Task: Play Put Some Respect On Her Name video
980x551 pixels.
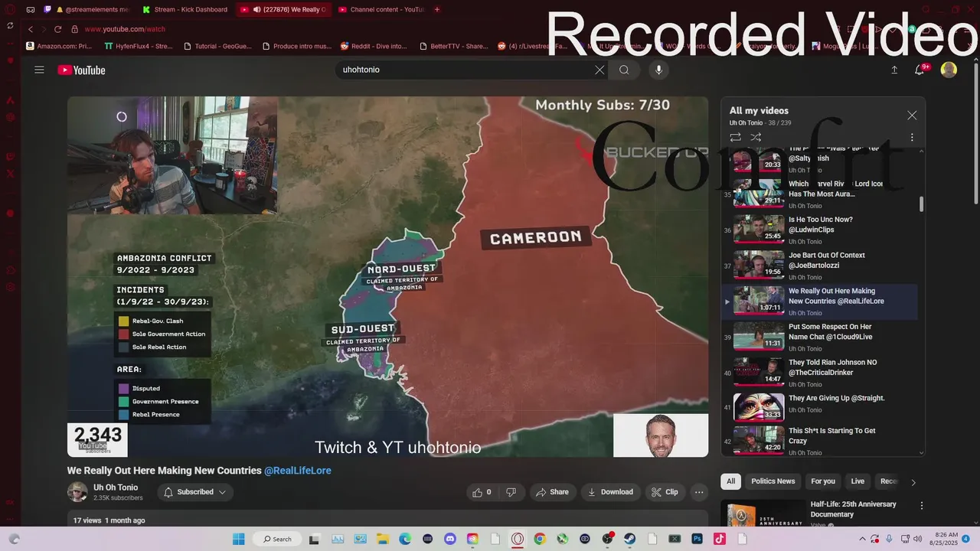Action: (820, 337)
